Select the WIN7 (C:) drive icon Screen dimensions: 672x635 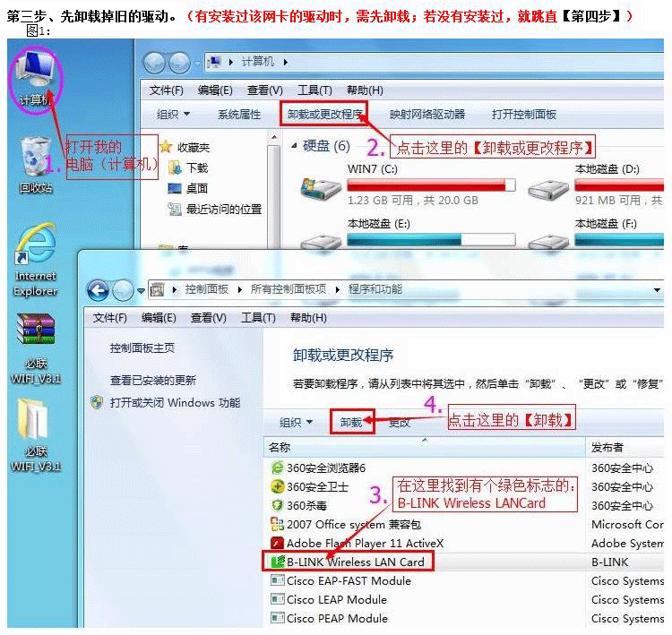pos(320,189)
